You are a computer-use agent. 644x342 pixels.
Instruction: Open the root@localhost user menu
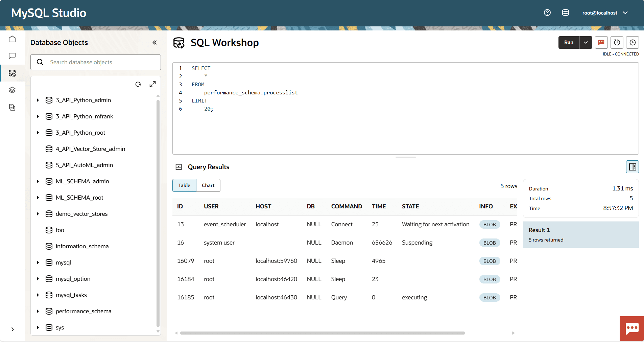(605, 13)
